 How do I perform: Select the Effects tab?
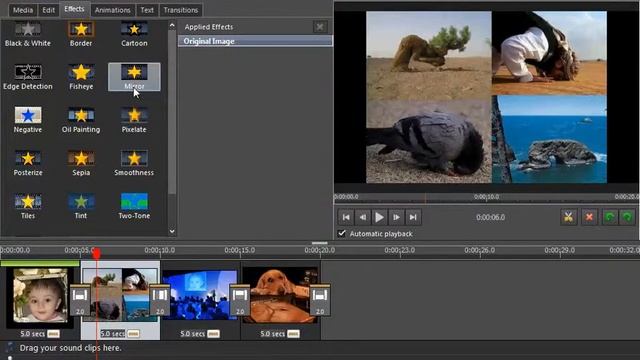74,9
